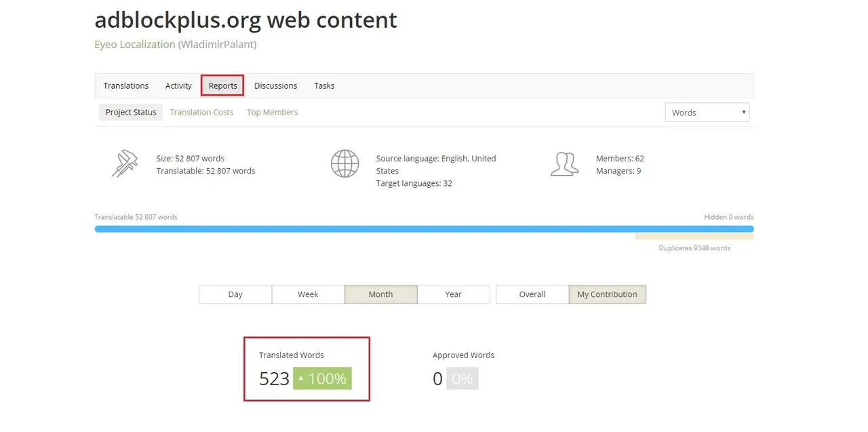Select the Month period toggle
The width and height of the screenshot is (868, 432).
coord(380,294)
